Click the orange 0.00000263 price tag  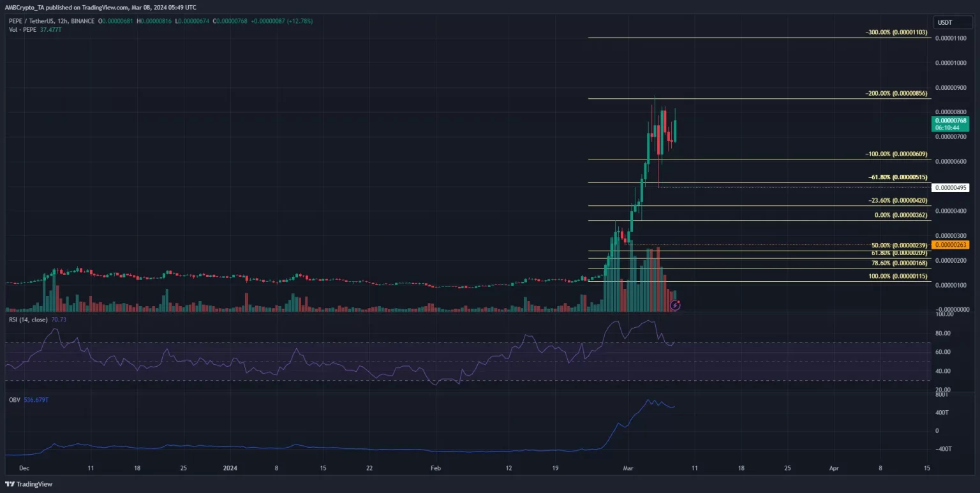[950, 245]
